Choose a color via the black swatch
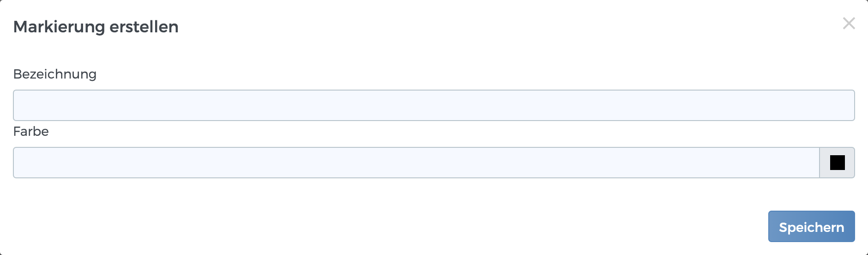This screenshot has width=868, height=255. point(837,163)
